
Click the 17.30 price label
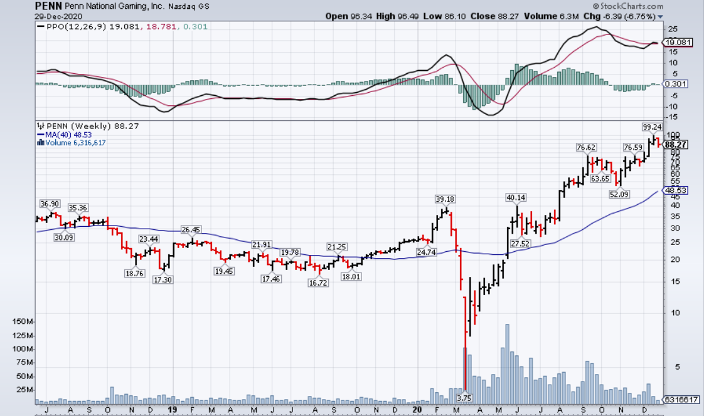point(163,280)
